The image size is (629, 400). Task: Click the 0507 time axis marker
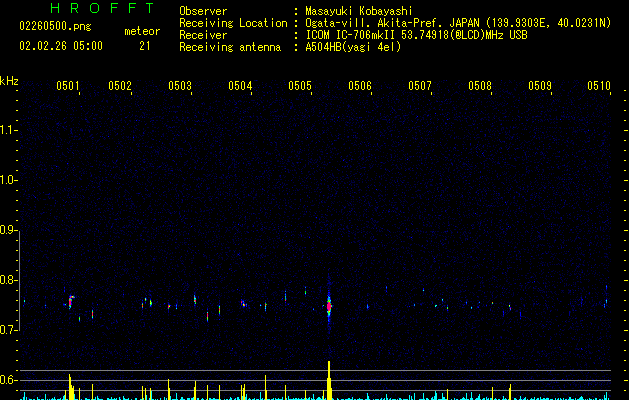tap(420, 85)
